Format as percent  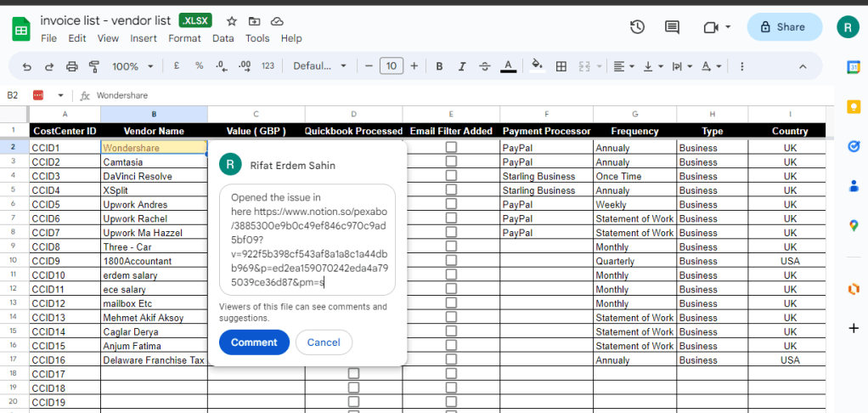click(x=199, y=66)
